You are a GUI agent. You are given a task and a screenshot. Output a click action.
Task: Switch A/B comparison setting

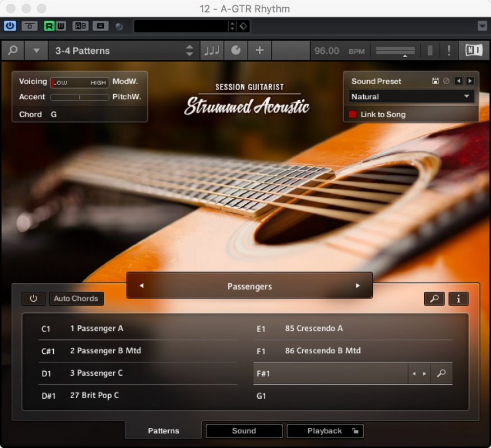point(81,26)
